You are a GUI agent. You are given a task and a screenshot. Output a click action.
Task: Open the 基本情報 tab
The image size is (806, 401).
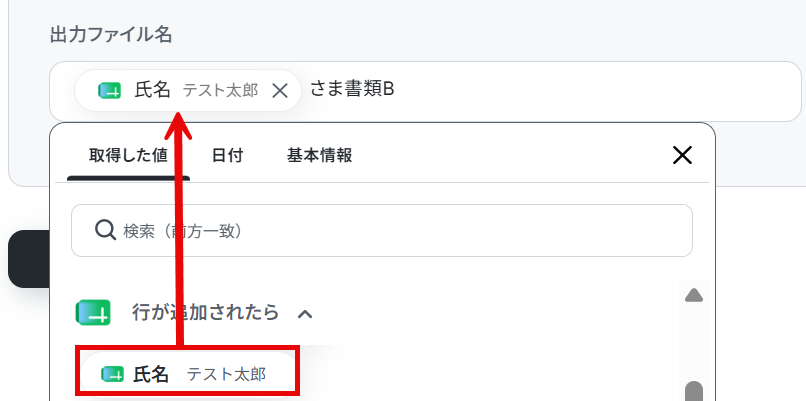pos(319,156)
